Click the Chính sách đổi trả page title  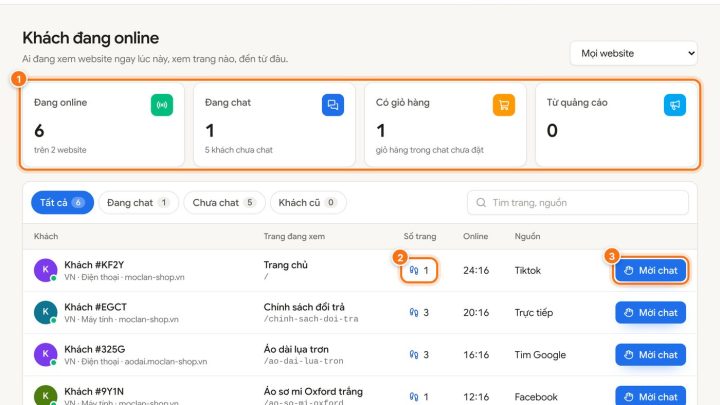coord(304,307)
